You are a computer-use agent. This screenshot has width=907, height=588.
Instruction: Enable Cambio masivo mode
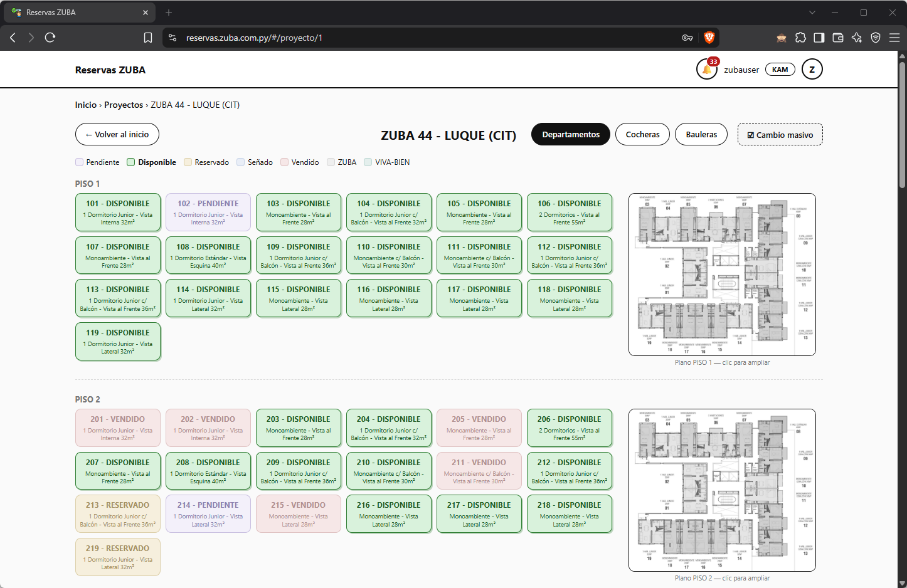[780, 134]
